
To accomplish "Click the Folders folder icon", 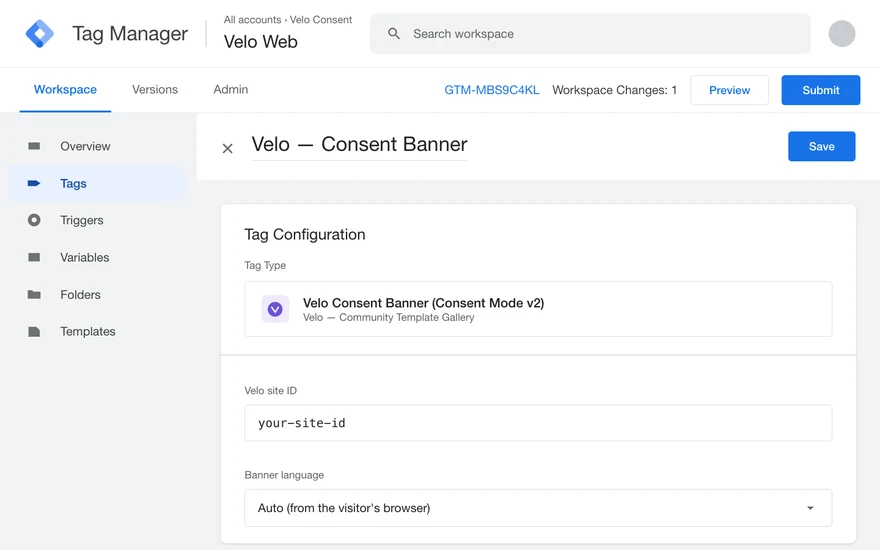I will [34, 295].
